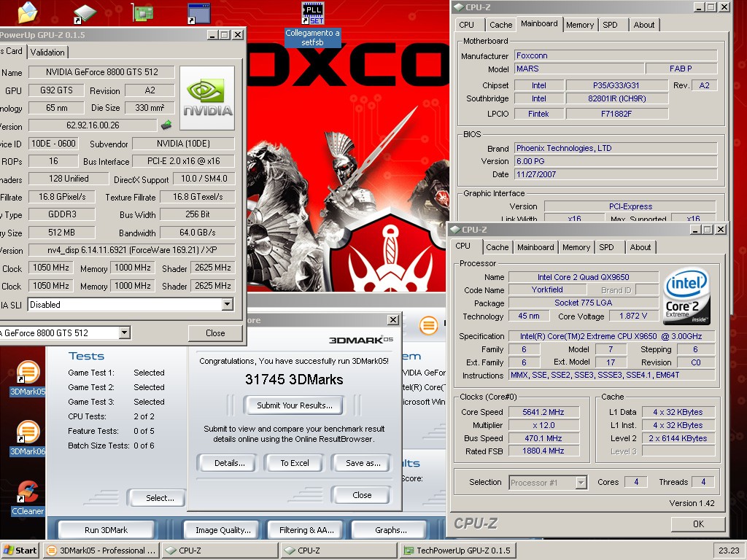Viewport: 747px width, 560px height.
Task: Open the PLL SET setfsb shortcut icon
Action: [312, 13]
